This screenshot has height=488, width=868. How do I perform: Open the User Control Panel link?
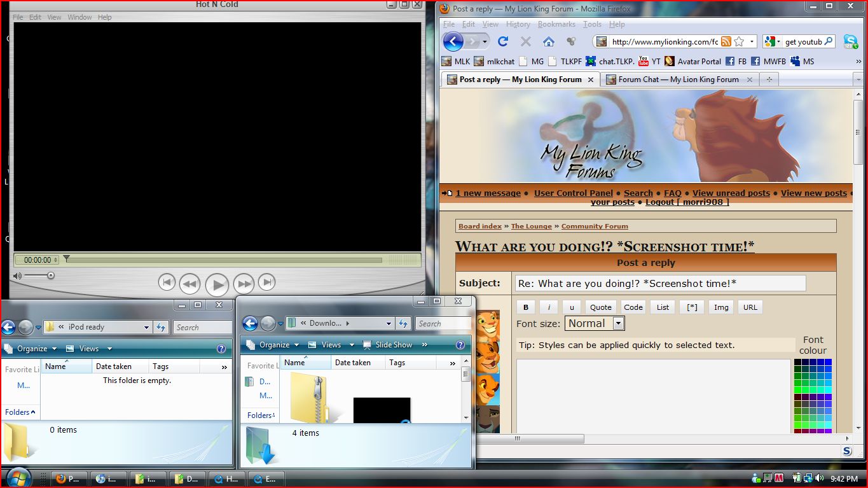[573, 193]
